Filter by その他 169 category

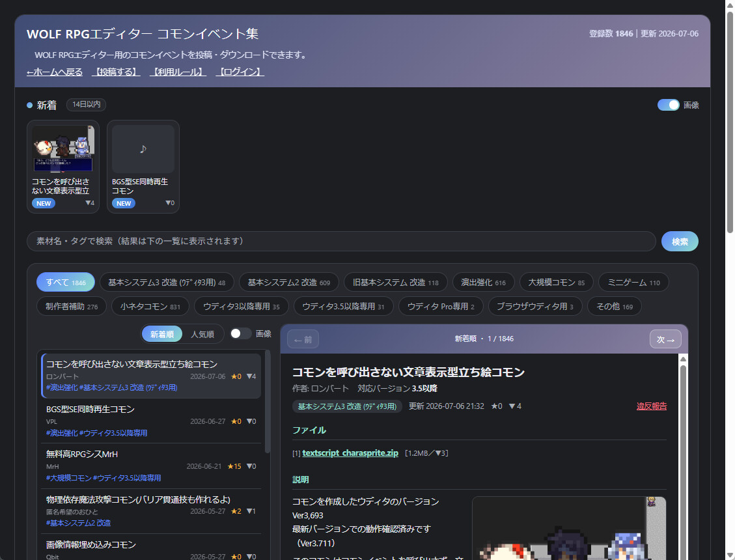click(615, 306)
